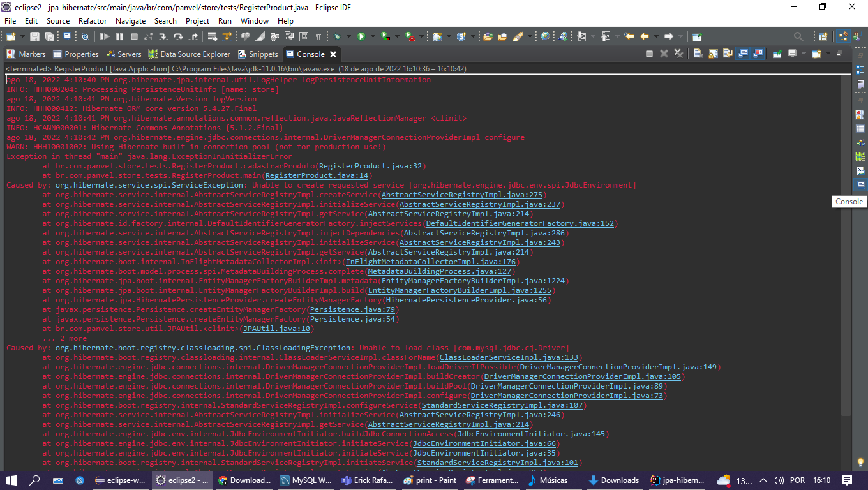This screenshot has height=490, width=868.
Task: Click the Clear Console icon
Action: click(698, 54)
